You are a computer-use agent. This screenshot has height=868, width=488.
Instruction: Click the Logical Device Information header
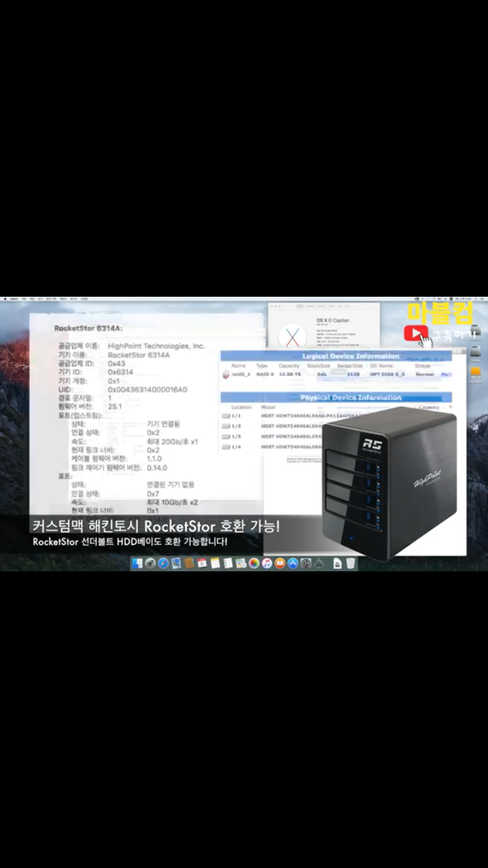pyautogui.click(x=351, y=357)
